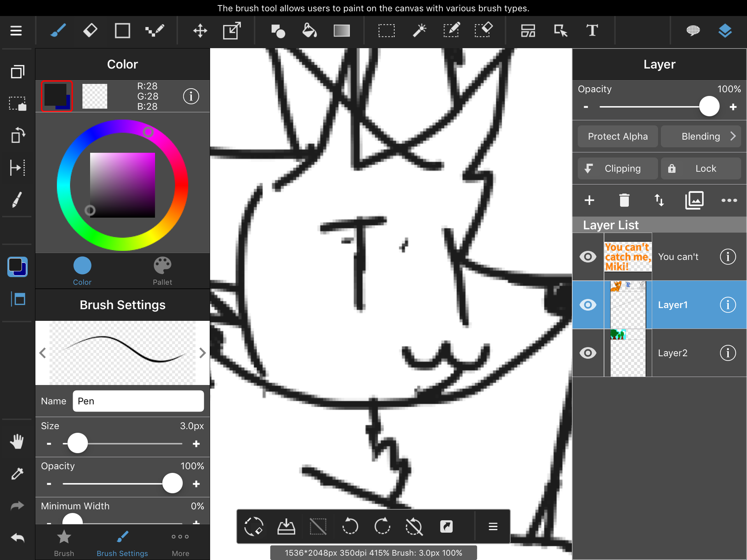This screenshot has width=747, height=560.
Task: Toggle rotation lock in bottom bar
Action: tap(414, 527)
